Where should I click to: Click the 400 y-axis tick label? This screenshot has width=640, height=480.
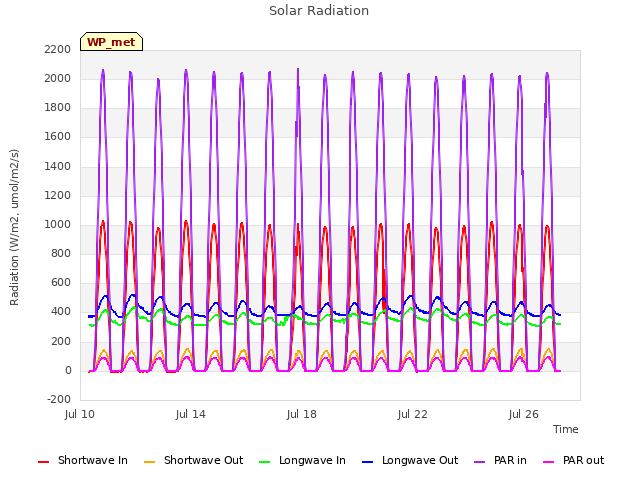coord(61,312)
